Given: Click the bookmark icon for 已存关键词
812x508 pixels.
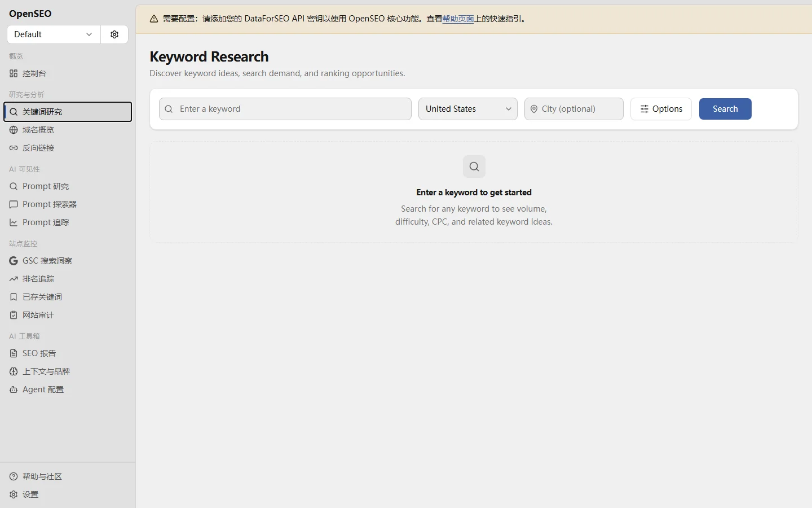Looking at the screenshot, I should (14, 297).
